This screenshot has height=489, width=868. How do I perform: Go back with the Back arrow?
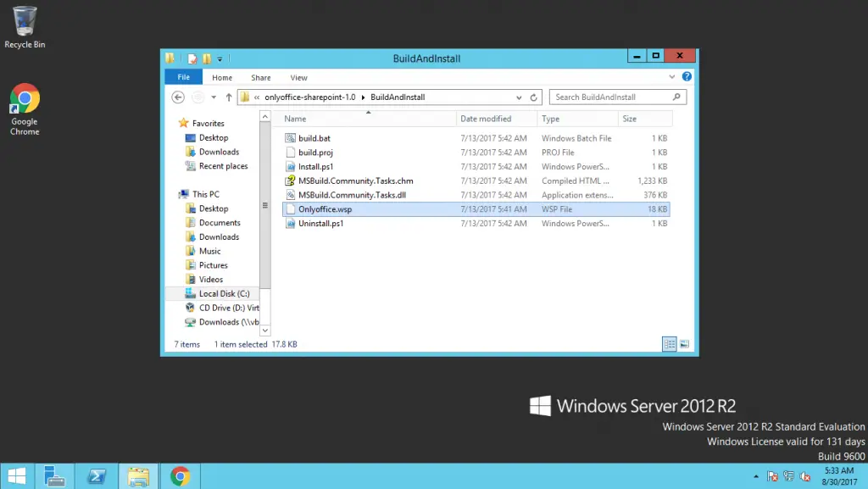coord(178,97)
